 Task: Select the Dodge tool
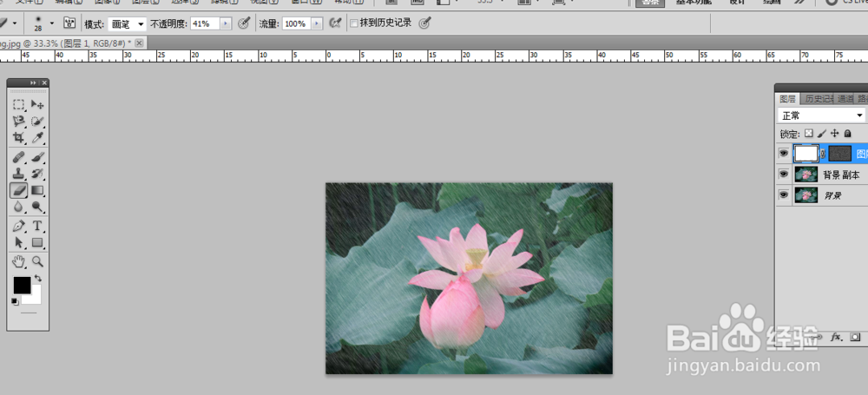point(37,207)
